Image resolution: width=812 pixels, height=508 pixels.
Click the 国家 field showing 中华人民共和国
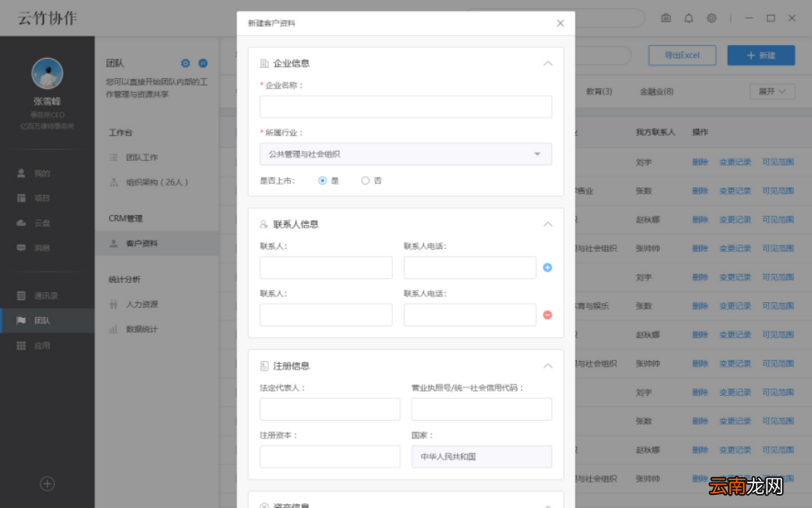pyautogui.click(x=482, y=457)
